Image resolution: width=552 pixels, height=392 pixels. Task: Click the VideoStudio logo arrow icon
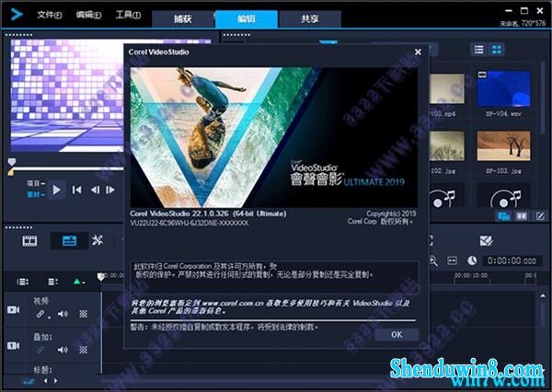[17, 15]
